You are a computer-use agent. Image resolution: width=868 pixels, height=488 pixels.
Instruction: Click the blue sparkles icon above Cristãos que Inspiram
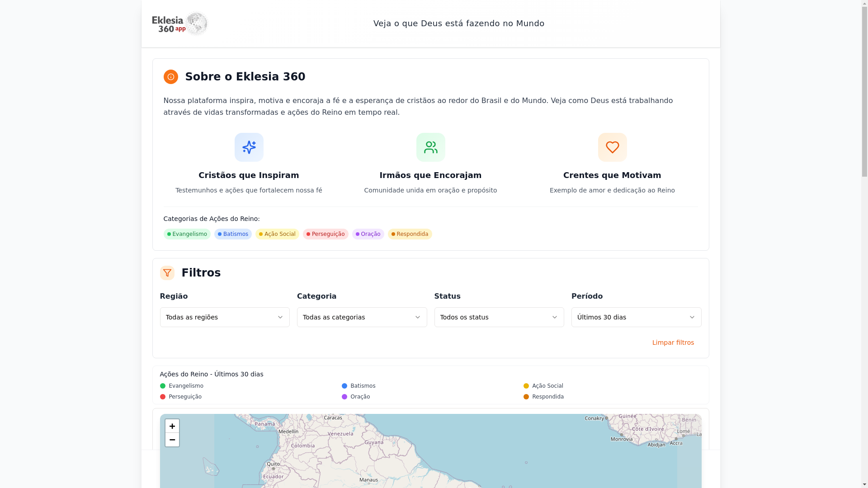tap(249, 147)
